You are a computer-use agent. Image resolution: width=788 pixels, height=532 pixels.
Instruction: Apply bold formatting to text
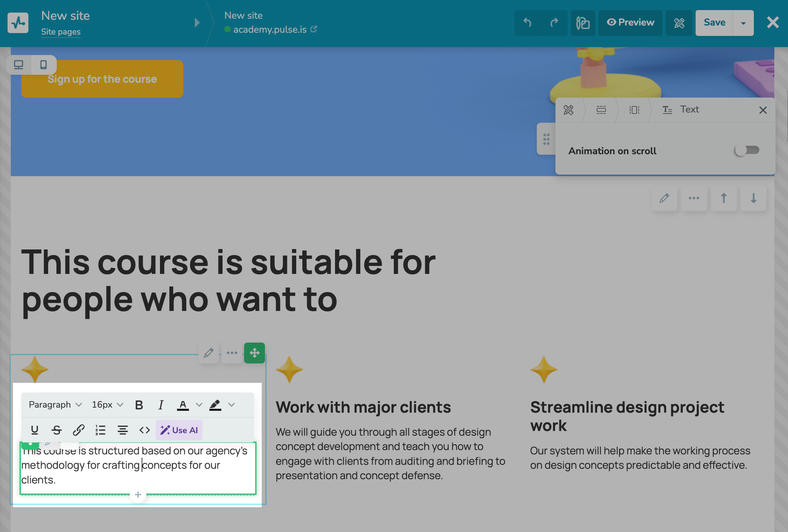pos(139,405)
